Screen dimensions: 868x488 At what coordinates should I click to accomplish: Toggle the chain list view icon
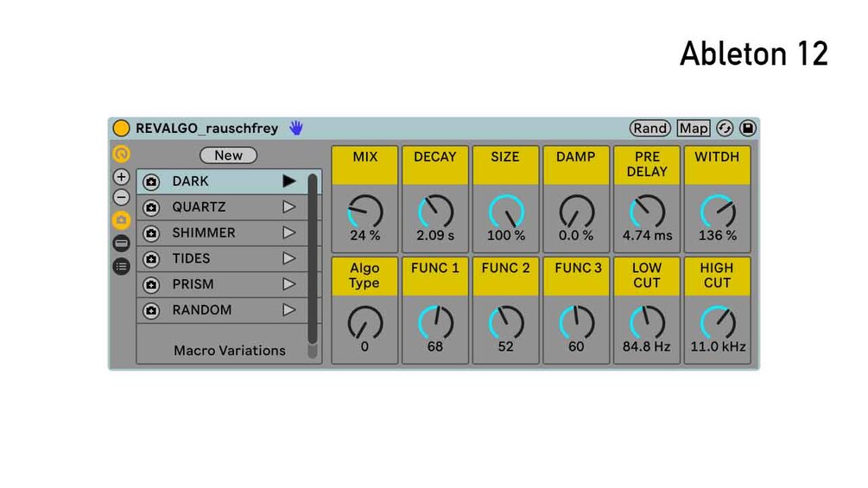(x=121, y=243)
